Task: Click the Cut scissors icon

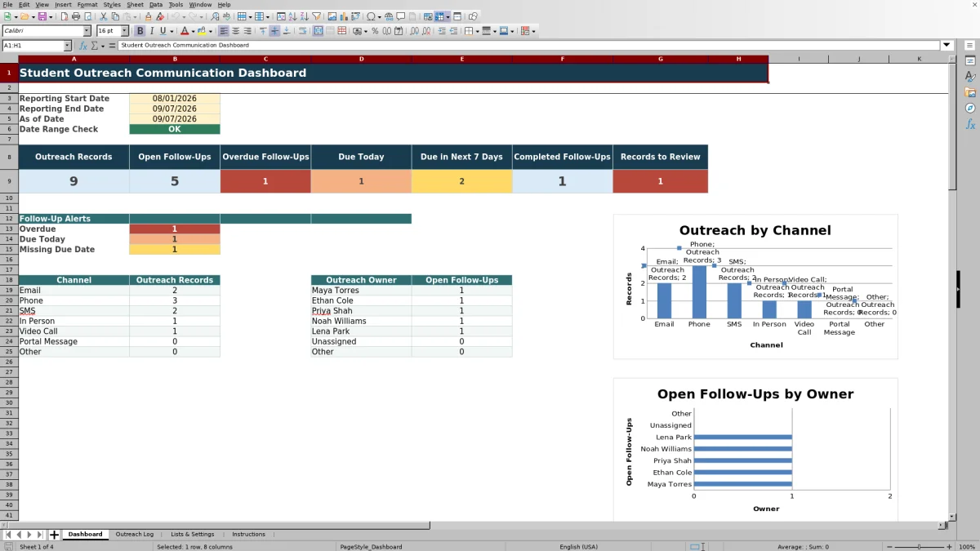Action: (103, 16)
